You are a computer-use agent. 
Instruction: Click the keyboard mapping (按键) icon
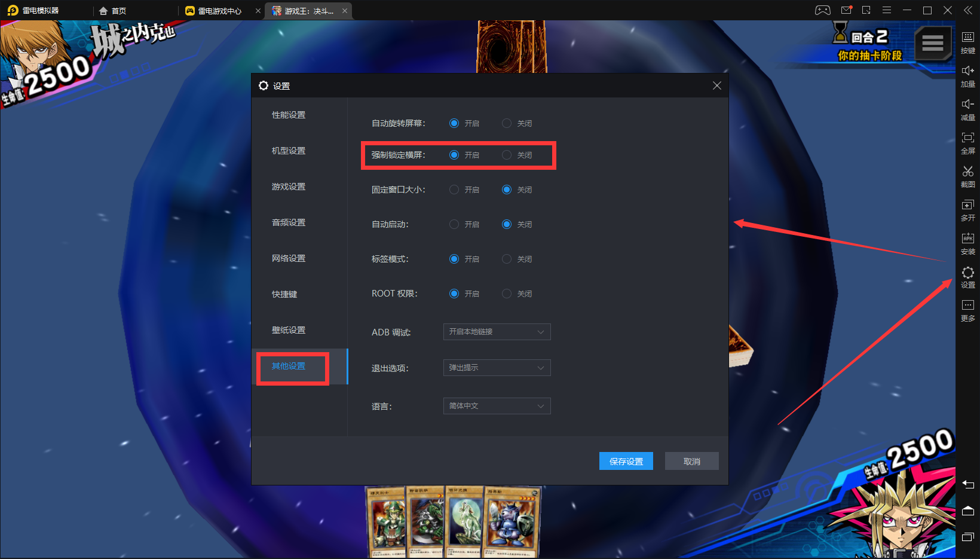pyautogui.click(x=967, y=41)
